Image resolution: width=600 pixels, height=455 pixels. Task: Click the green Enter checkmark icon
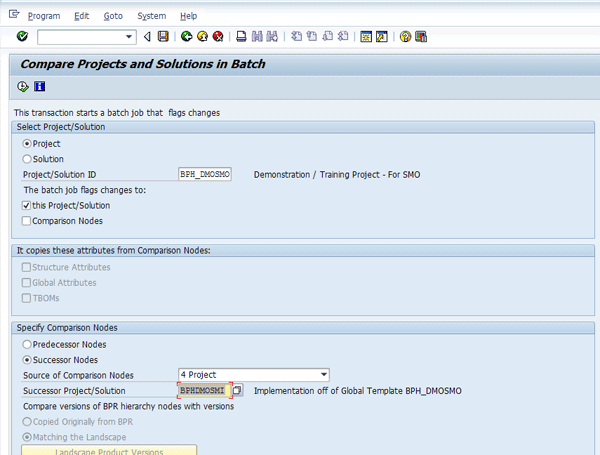22,37
